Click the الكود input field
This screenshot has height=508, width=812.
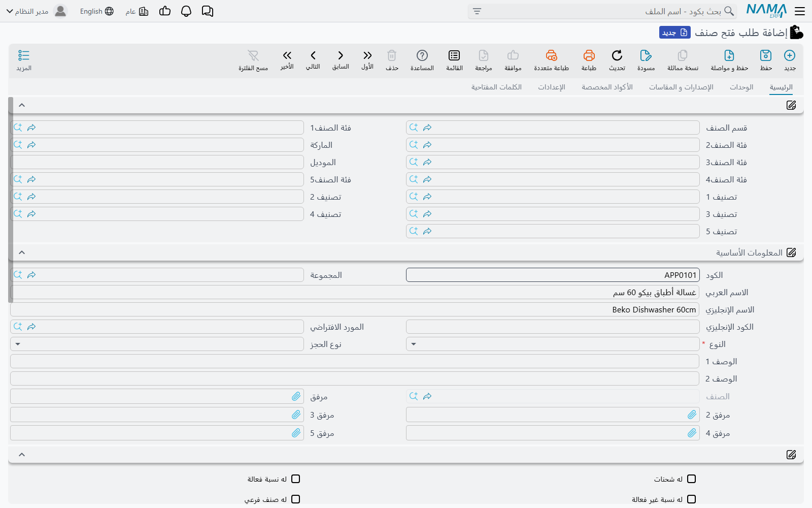(553, 275)
